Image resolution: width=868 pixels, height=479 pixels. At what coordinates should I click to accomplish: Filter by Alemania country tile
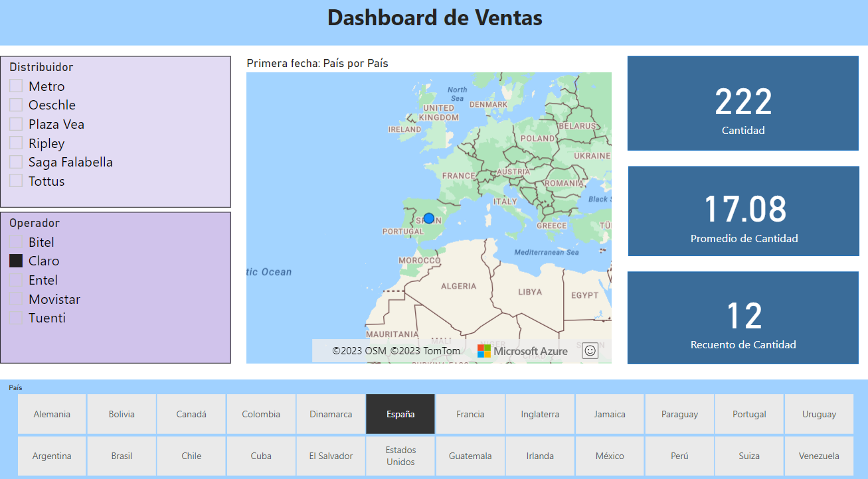point(52,414)
